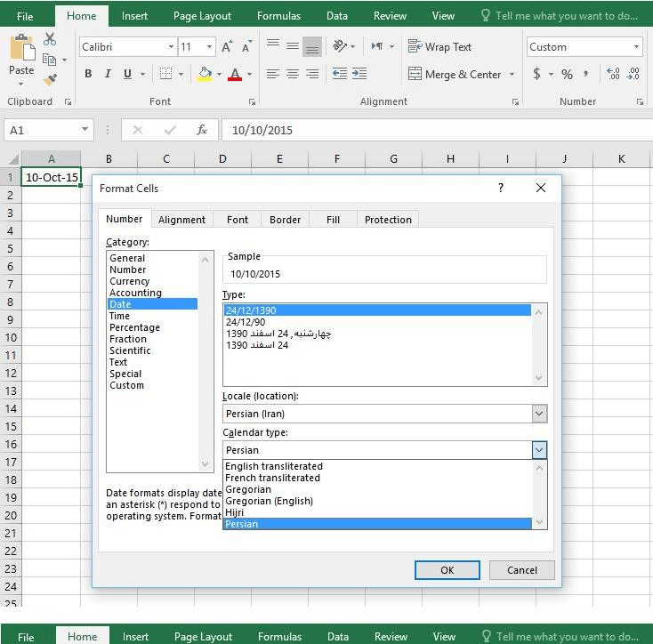Switch to the Insert ribbon tab
The height and width of the screenshot is (644, 653).
click(134, 16)
